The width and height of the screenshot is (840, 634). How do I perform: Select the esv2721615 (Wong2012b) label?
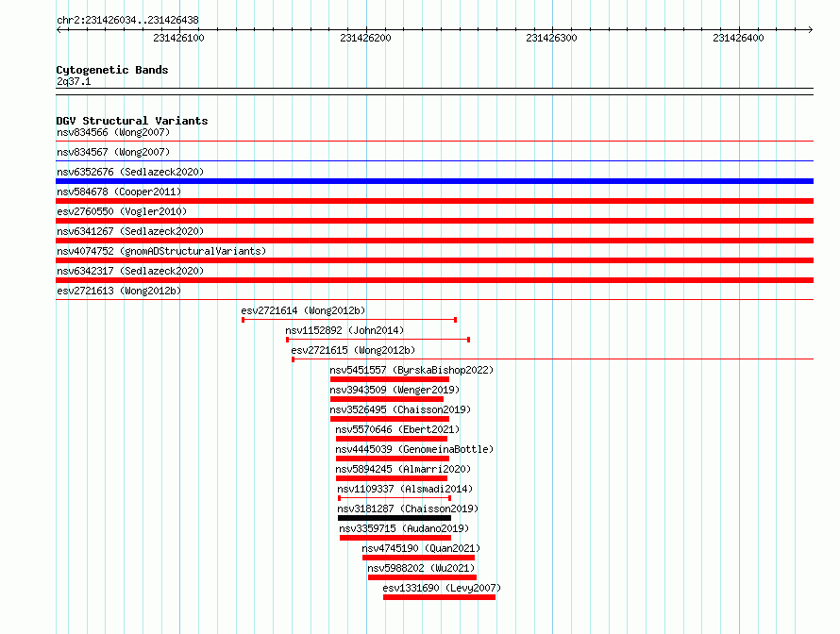click(x=353, y=350)
